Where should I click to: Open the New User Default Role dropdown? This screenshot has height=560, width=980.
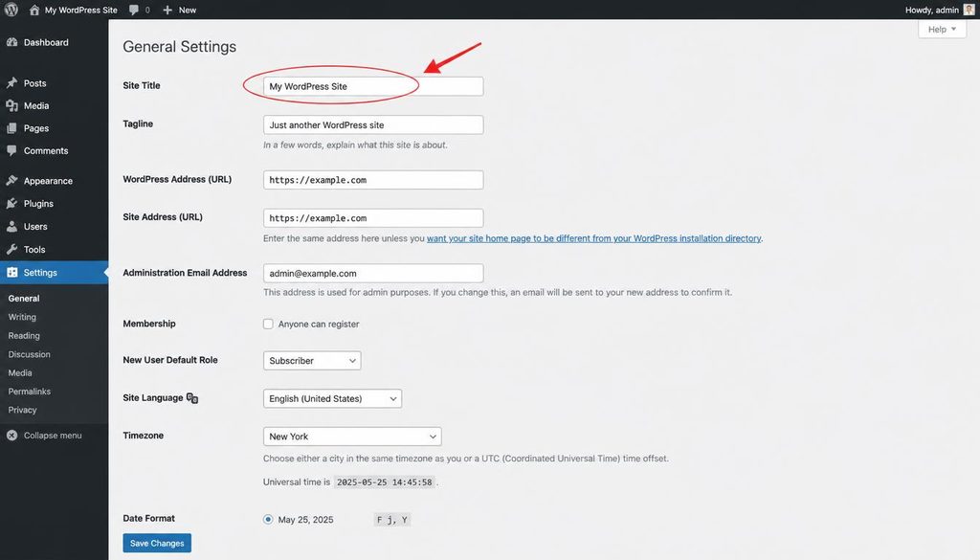pyautogui.click(x=312, y=361)
